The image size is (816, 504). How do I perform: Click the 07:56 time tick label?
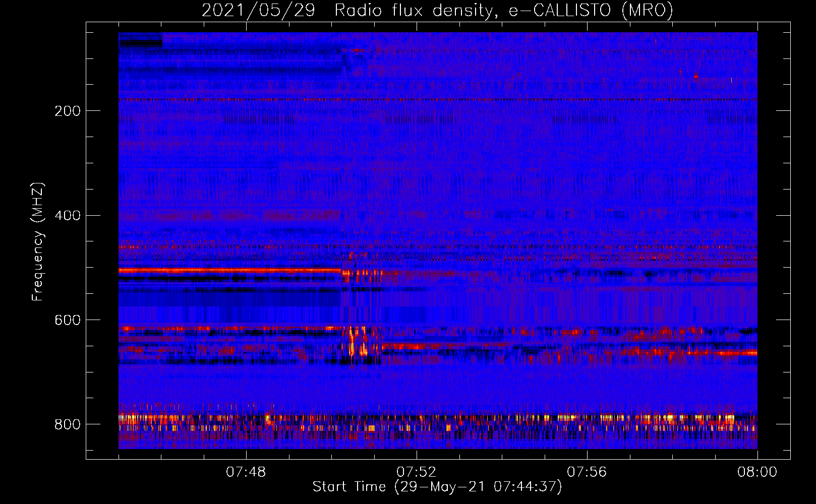(587, 472)
